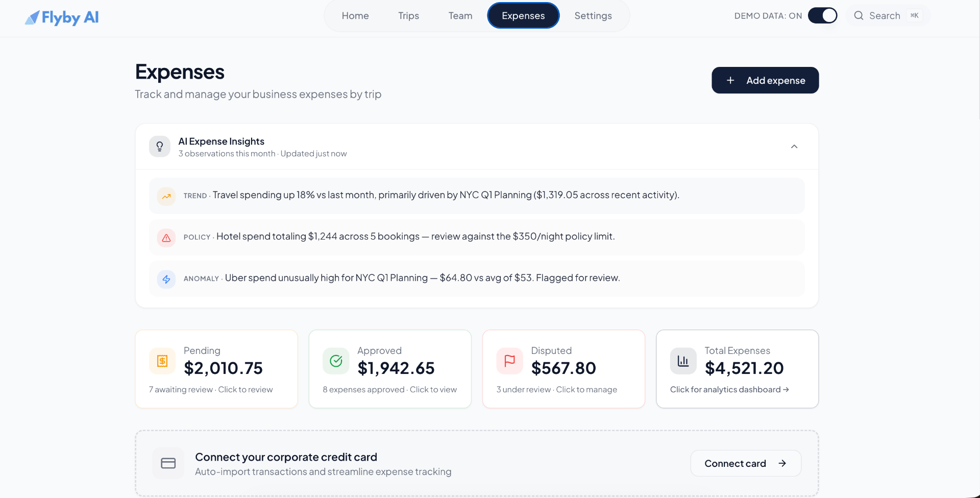980x498 pixels.
Task: Click the Pending receipt dollar icon
Action: [x=162, y=361]
